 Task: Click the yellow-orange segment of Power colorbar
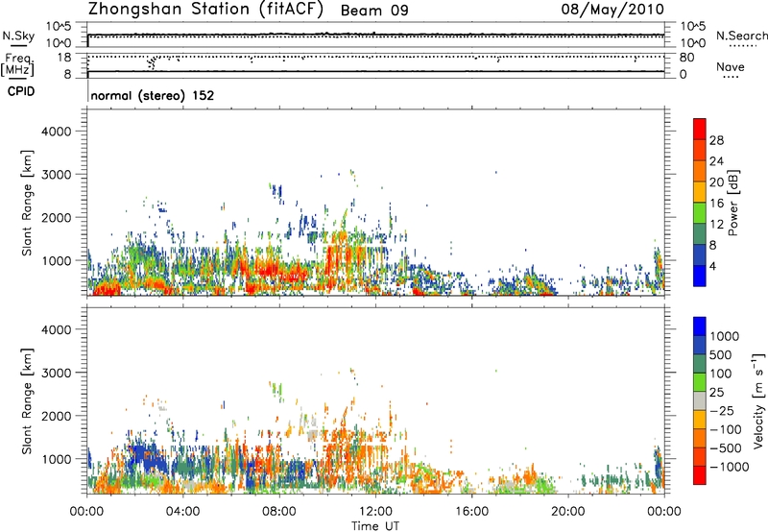(700, 192)
